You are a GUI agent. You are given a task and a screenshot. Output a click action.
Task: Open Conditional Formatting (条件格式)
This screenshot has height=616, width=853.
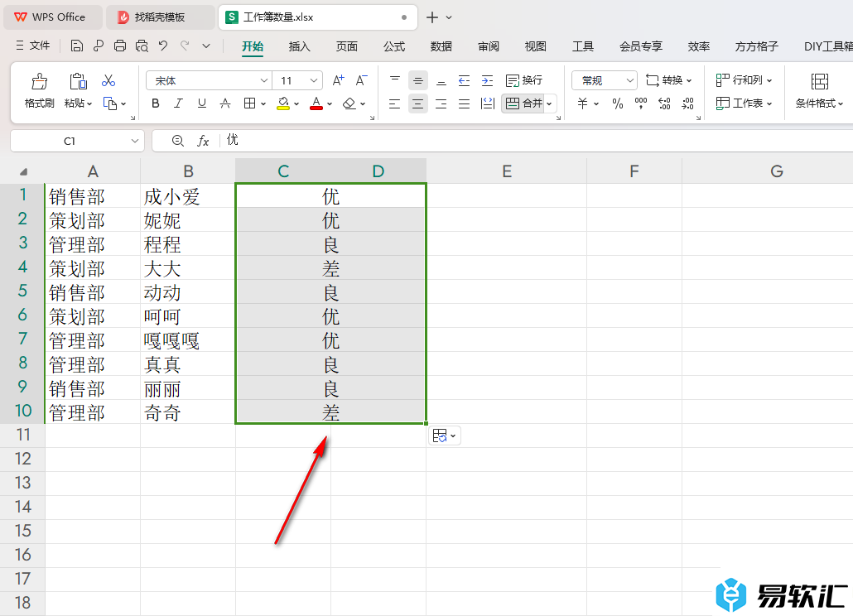[819, 91]
